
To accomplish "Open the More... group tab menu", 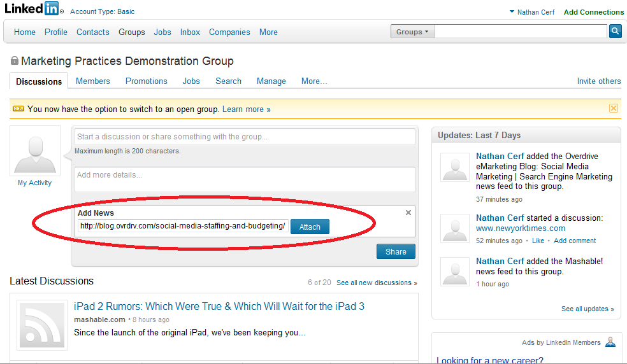I will [x=314, y=81].
